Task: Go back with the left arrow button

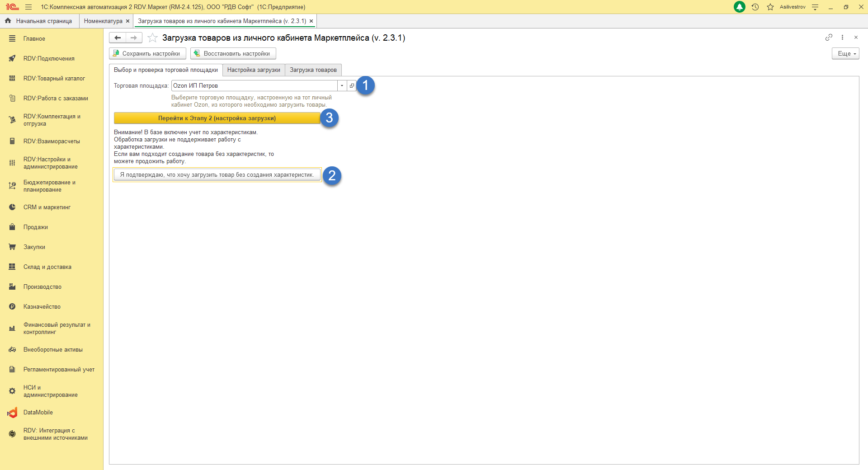Action: [x=118, y=38]
